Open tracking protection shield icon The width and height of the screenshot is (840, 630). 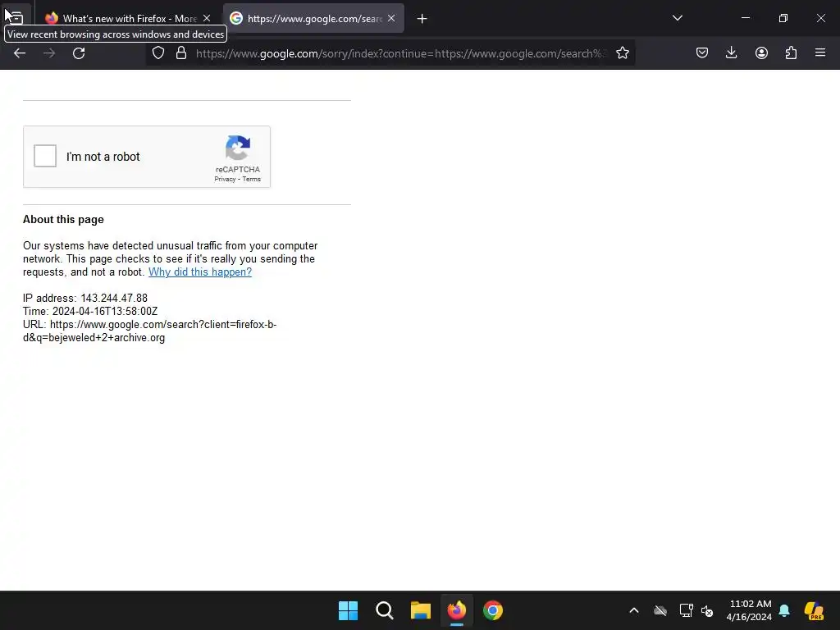point(158,53)
